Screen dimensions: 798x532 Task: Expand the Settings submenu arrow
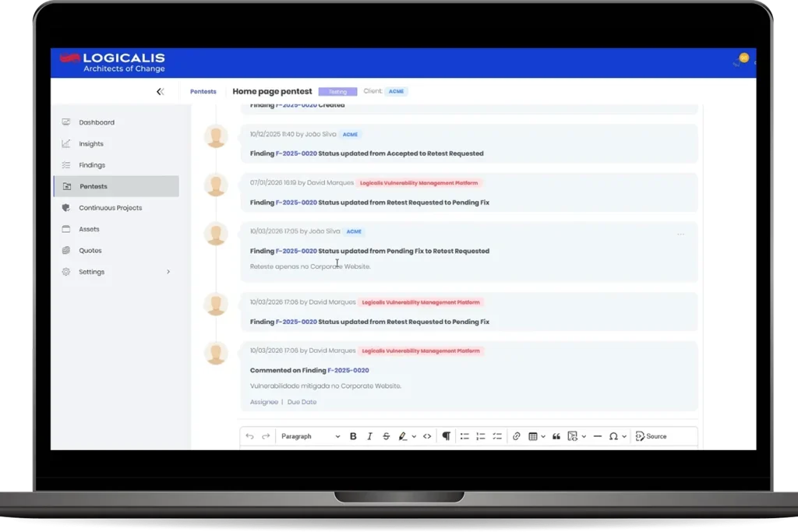[168, 272]
